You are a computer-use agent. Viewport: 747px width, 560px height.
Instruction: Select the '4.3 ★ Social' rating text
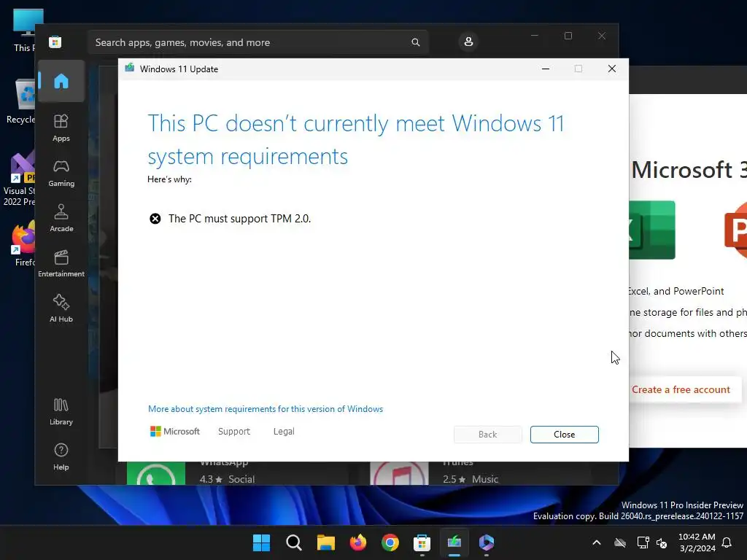pyautogui.click(x=228, y=479)
